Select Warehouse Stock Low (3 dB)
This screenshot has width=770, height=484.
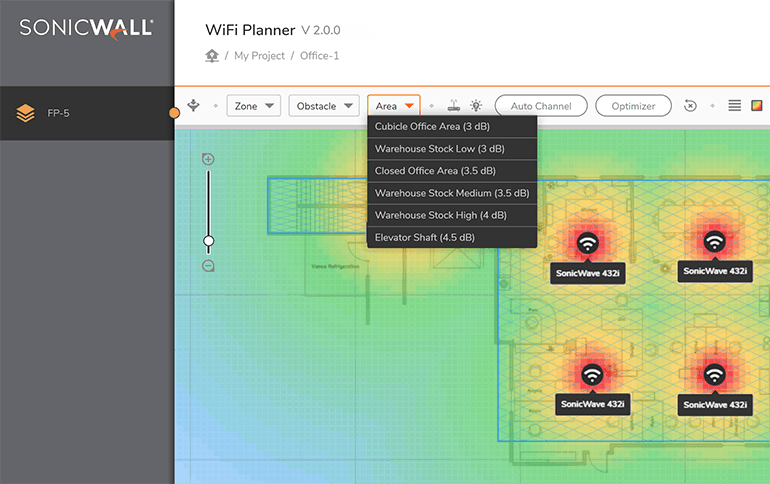(452, 149)
